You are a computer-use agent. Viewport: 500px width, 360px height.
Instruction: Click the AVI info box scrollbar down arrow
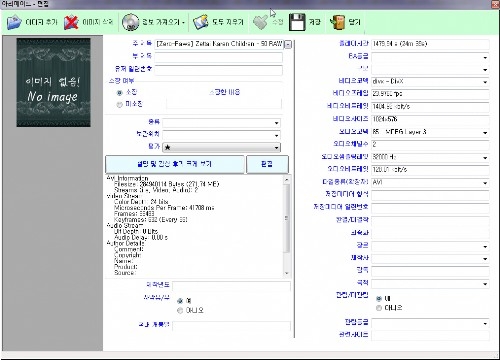pyautogui.click(x=287, y=273)
